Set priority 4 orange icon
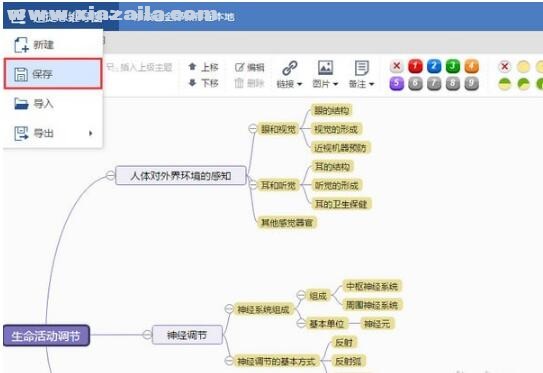Screen dimensions: 543x373 pyautogui.click(x=471, y=66)
